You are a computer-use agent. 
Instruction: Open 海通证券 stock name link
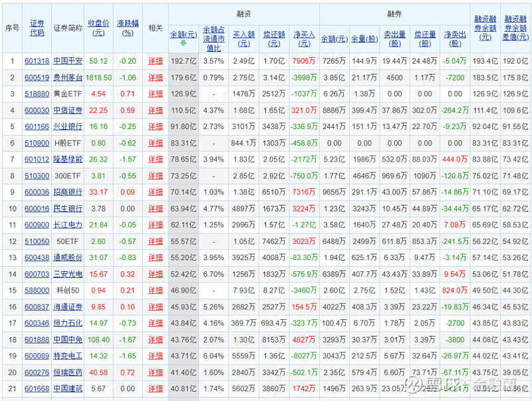[68, 307]
